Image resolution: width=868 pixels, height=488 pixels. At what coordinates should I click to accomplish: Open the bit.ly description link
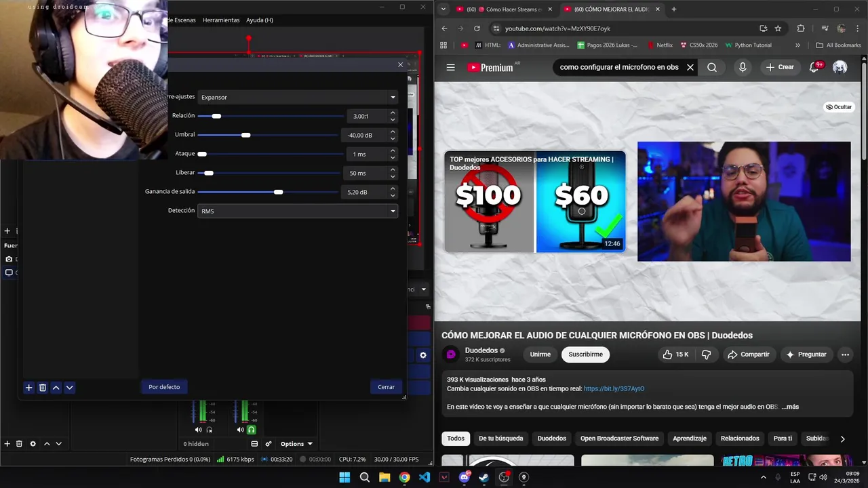[x=614, y=389]
